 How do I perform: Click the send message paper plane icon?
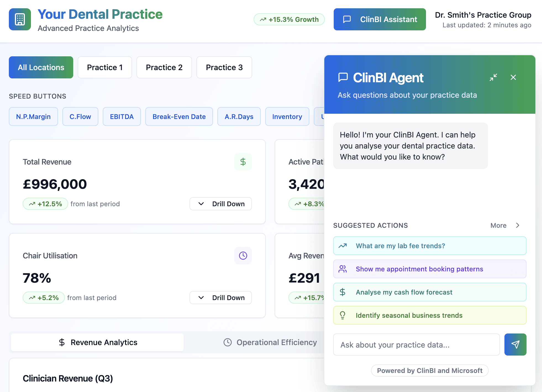pyautogui.click(x=515, y=344)
